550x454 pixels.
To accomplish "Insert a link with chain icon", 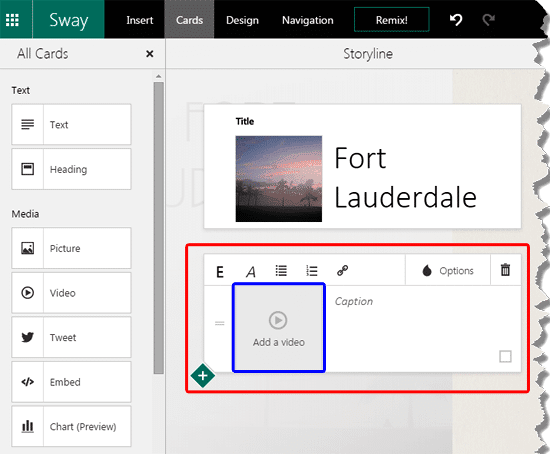I will (x=342, y=271).
